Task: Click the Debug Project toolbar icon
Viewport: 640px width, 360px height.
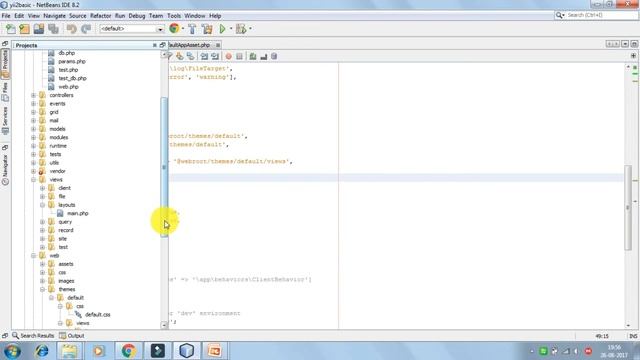Action: pyautogui.click(x=241, y=29)
